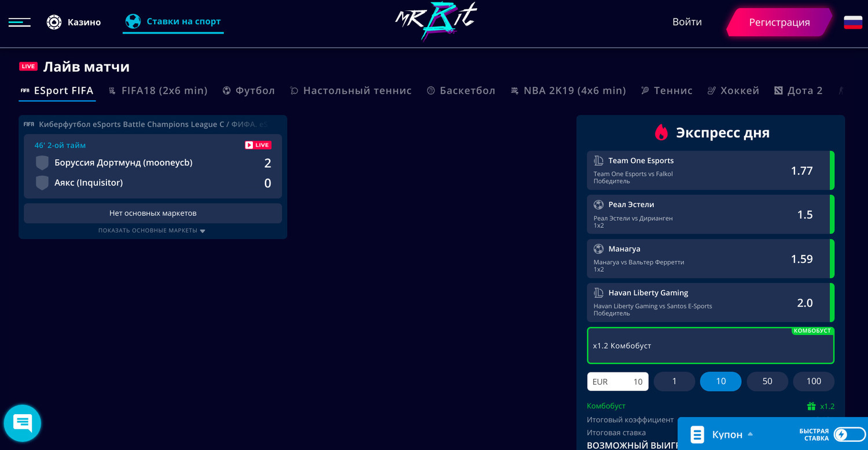Click the Регистрация button

coord(779,23)
